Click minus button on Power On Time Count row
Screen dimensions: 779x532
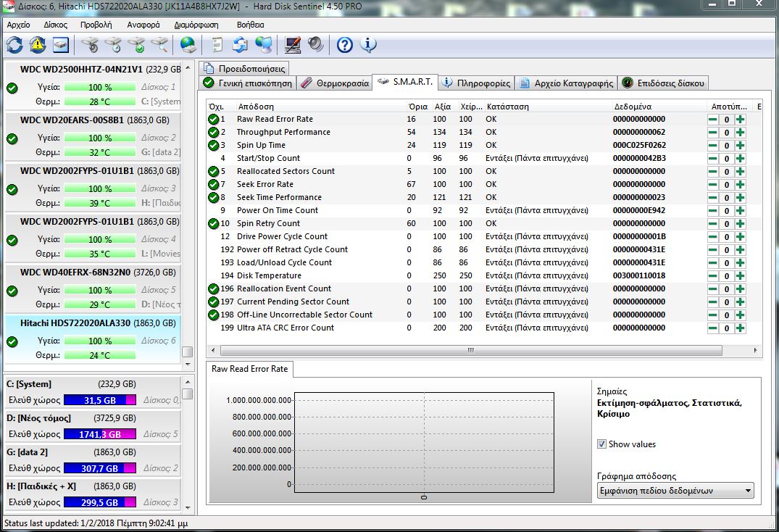(x=713, y=211)
